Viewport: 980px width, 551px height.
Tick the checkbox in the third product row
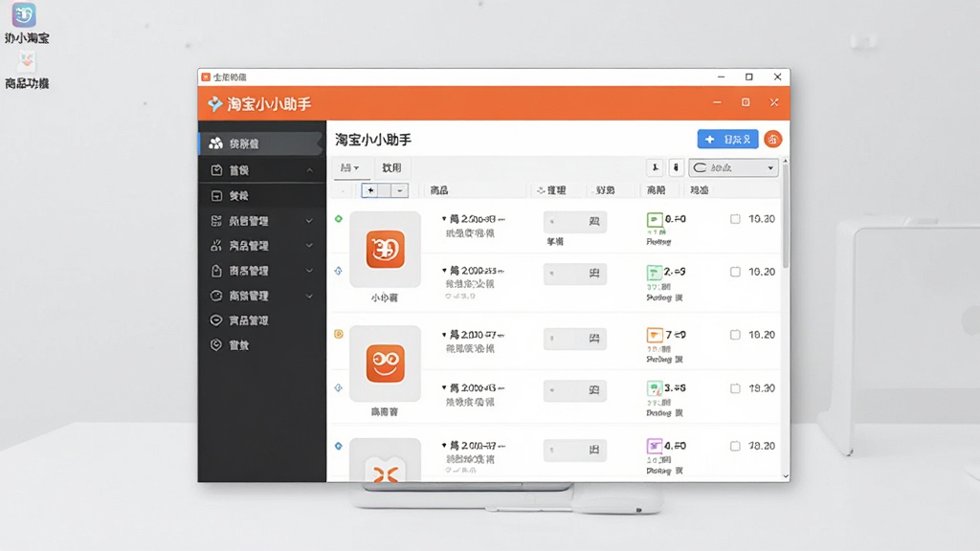735,335
